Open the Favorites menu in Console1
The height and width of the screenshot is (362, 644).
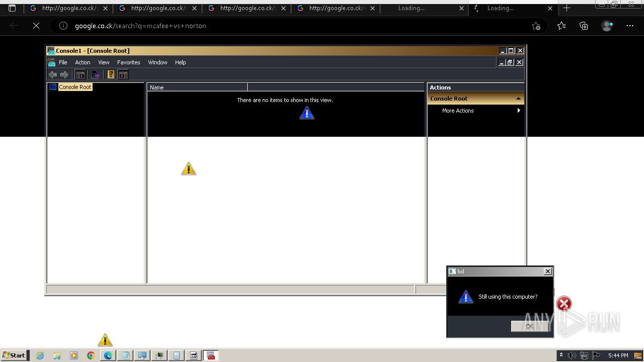click(129, 62)
